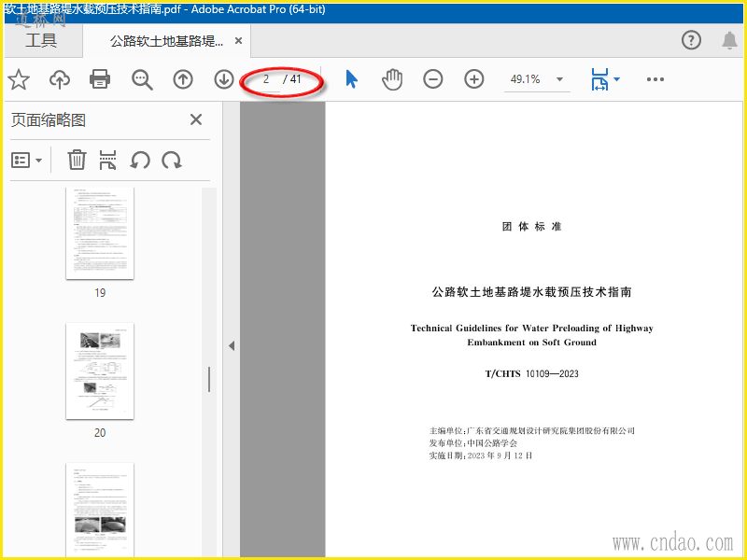Open the notifications bell

(x=729, y=40)
